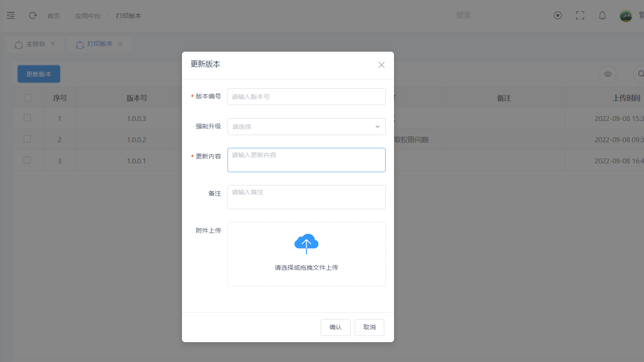Screen dimensions: 644x362
Task: Click version cell 1.0.0.2
Action: [136, 140]
